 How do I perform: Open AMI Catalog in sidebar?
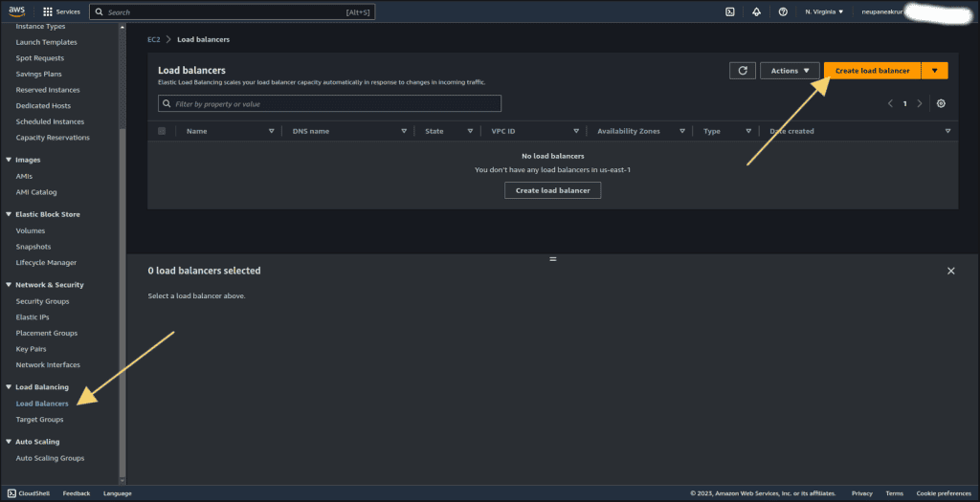(x=36, y=192)
